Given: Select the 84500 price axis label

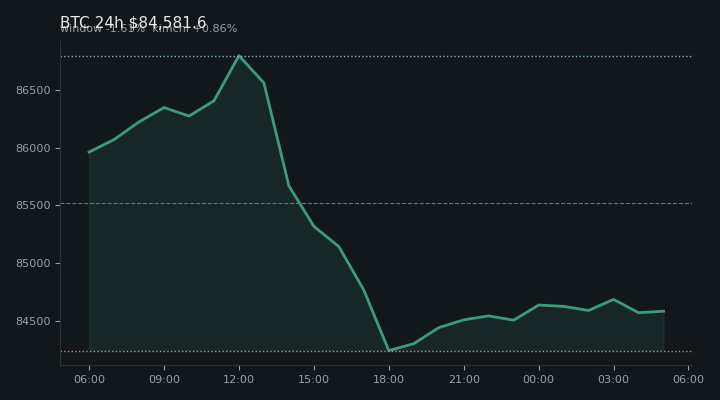Looking at the screenshot, I should pos(33,321).
